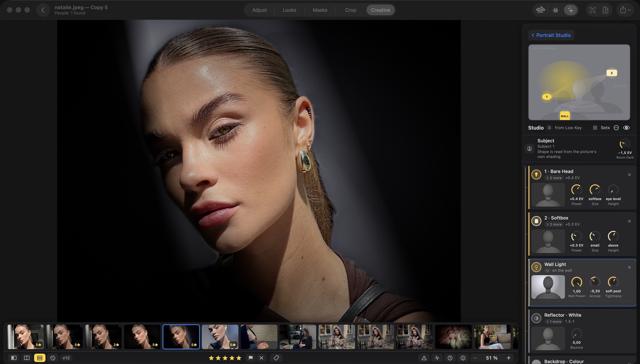Expand '2 more' under Bare Head
Screen dimensions: 640x364
[554, 178]
